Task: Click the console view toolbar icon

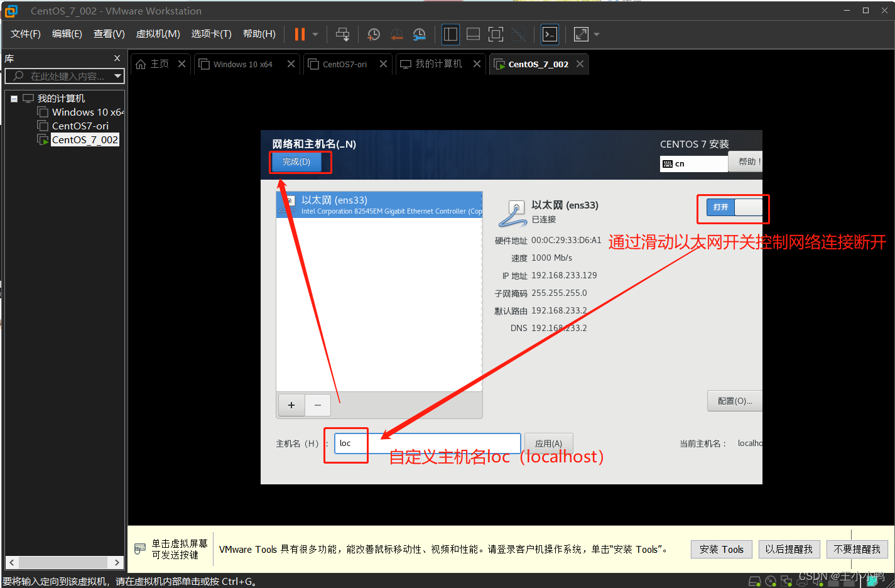Action: coord(550,35)
